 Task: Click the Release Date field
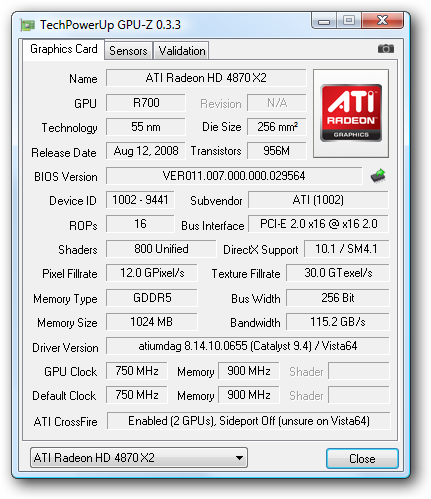coord(146,151)
